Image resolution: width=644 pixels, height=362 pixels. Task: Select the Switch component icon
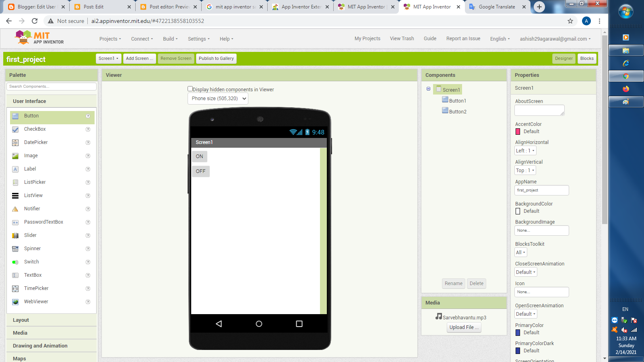(15, 261)
